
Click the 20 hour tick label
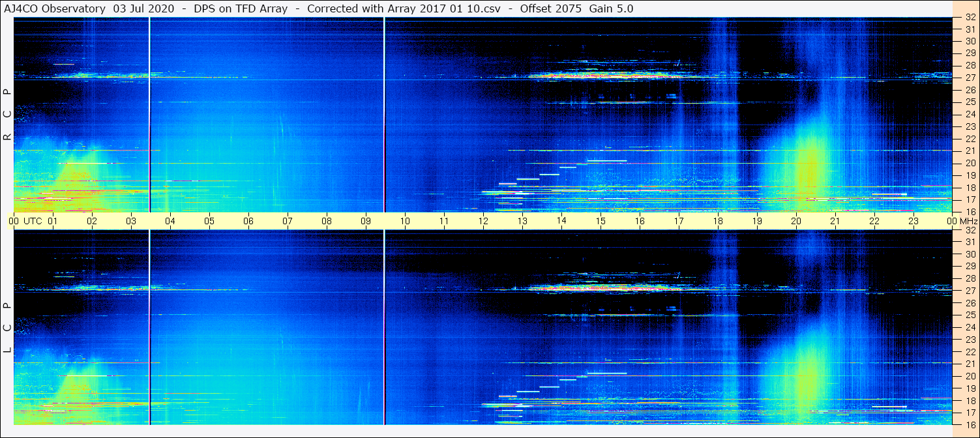(796, 221)
